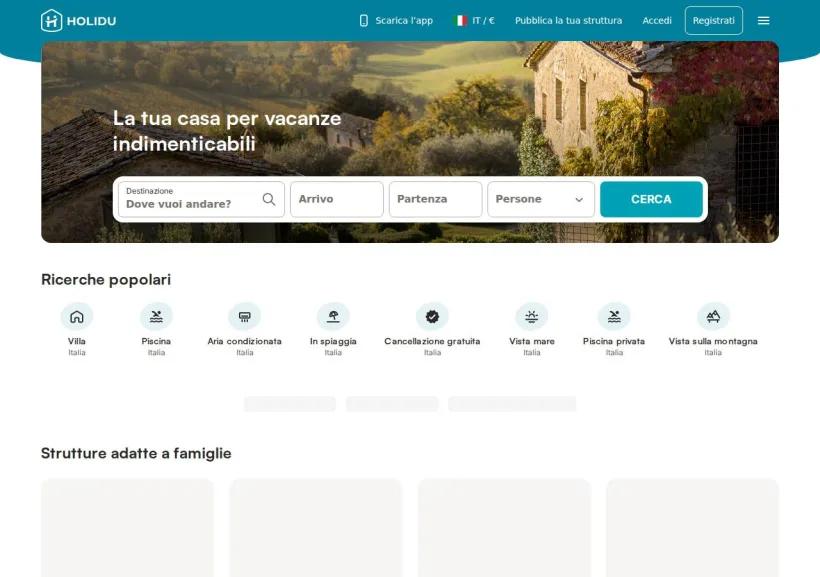This screenshot has height=577, width=820.
Task: Click the search magnifier icon
Action: pyautogui.click(x=269, y=199)
